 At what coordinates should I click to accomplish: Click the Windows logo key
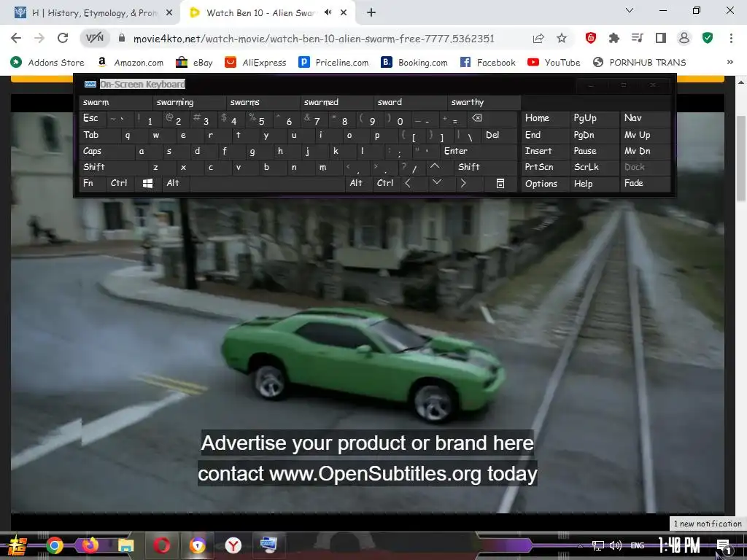147,183
